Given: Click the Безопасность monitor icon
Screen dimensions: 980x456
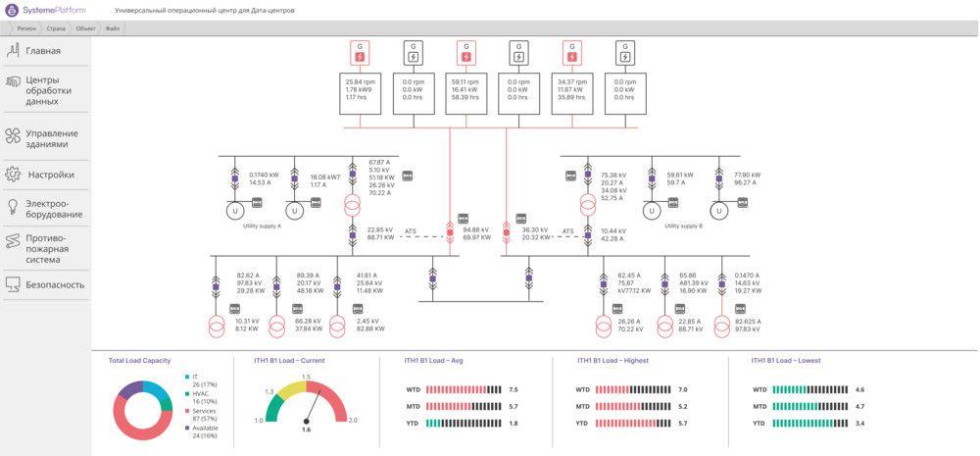Looking at the screenshot, I should click(x=13, y=284).
